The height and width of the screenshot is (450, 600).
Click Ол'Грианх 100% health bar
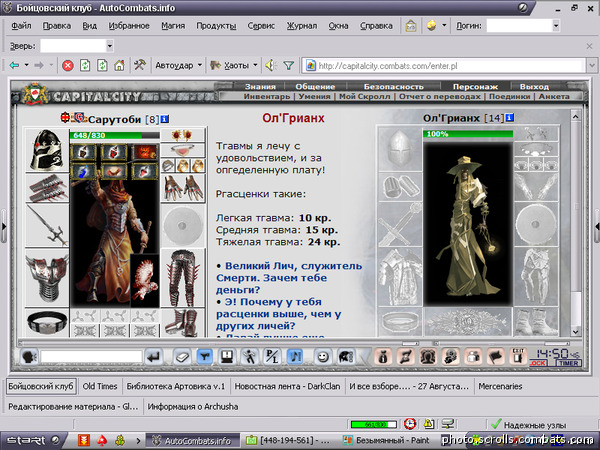coord(468,134)
